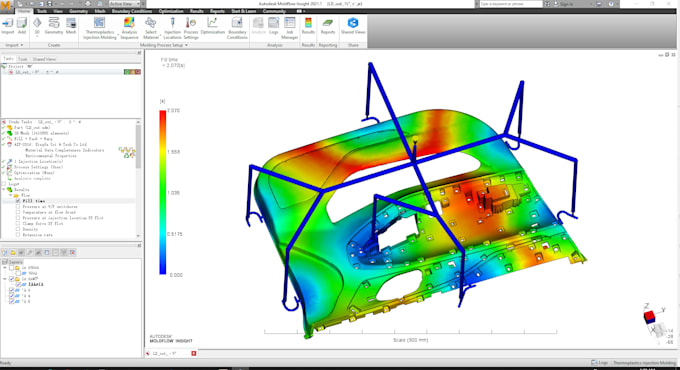Select study row in project pane
Image resolution: width=680 pixels, height=370 pixels.
72,72
